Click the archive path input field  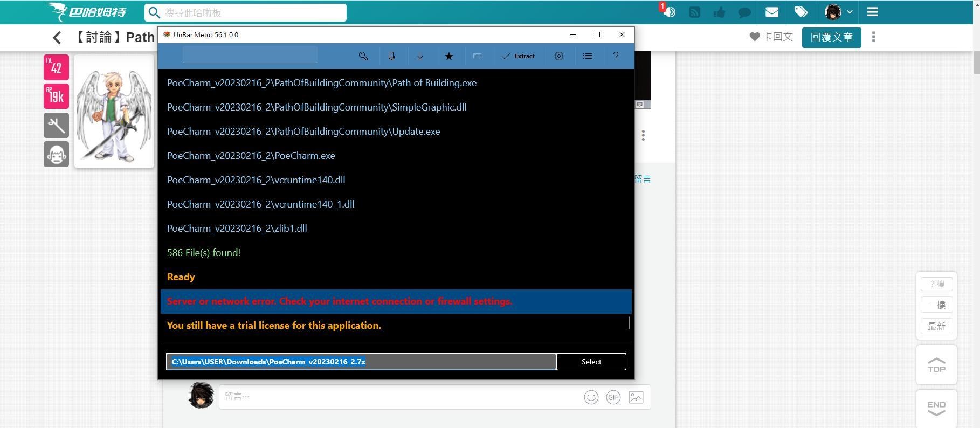(x=361, y=362)
